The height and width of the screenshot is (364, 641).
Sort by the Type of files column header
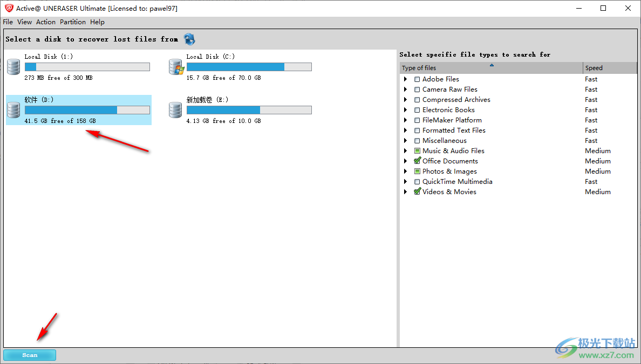[492, 68]
